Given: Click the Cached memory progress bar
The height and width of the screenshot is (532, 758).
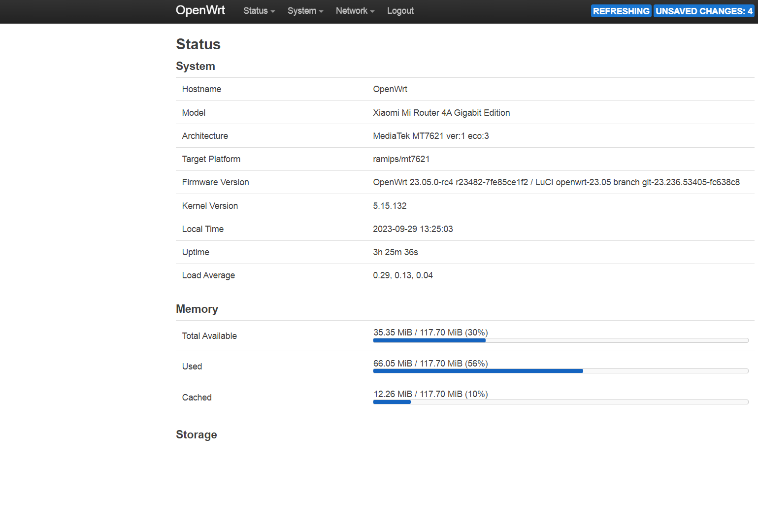Looking at the screenshot, I should (x=560, y=402).
